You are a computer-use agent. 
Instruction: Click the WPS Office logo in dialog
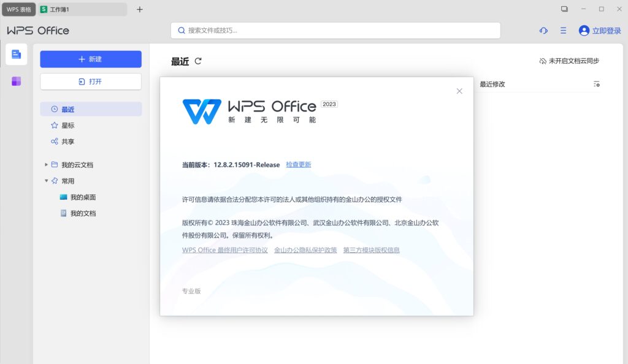[x=202, y=112]
